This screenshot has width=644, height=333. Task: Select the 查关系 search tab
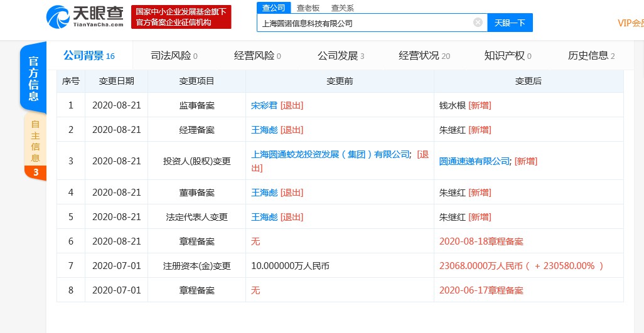(x=343, y=8)
